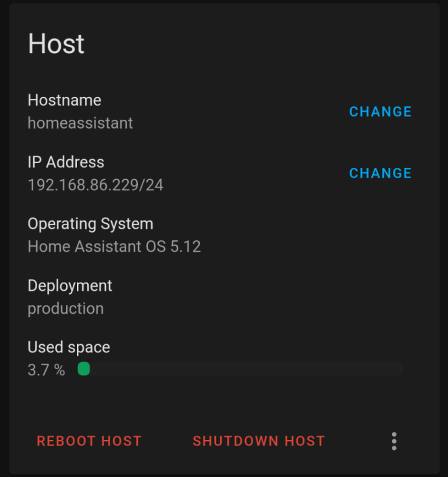Click CHANGE next to Hostname
The image size is (448, 477).
coord(380,112)
